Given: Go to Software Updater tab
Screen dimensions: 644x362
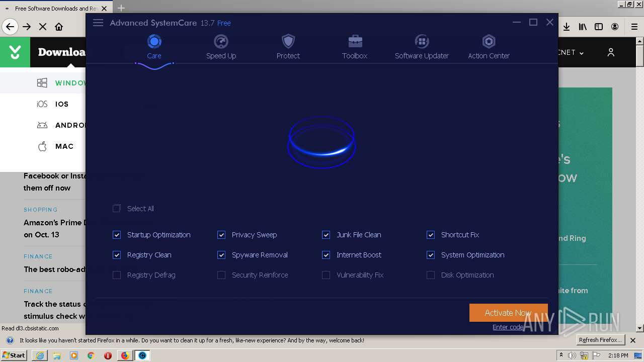Looking at the screenshot, I should click(x=422, y=47).
